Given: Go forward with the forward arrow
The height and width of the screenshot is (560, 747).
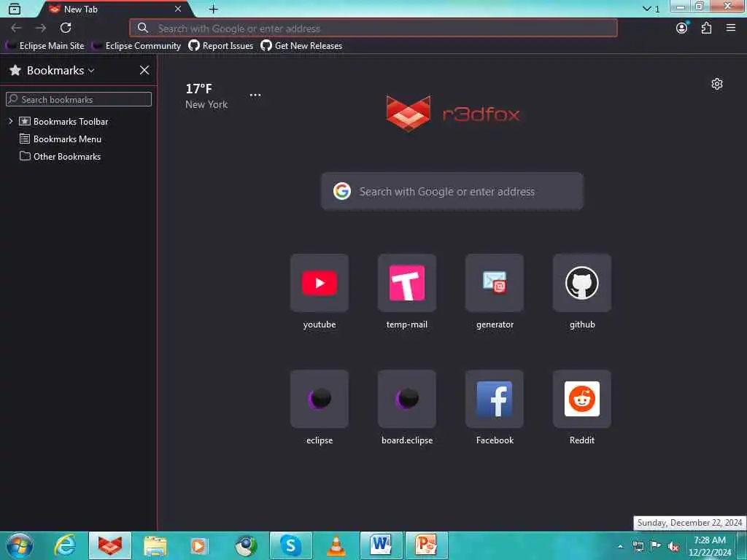Looking at the screenshot, I should pyautogui.click(x=41, y=28).
